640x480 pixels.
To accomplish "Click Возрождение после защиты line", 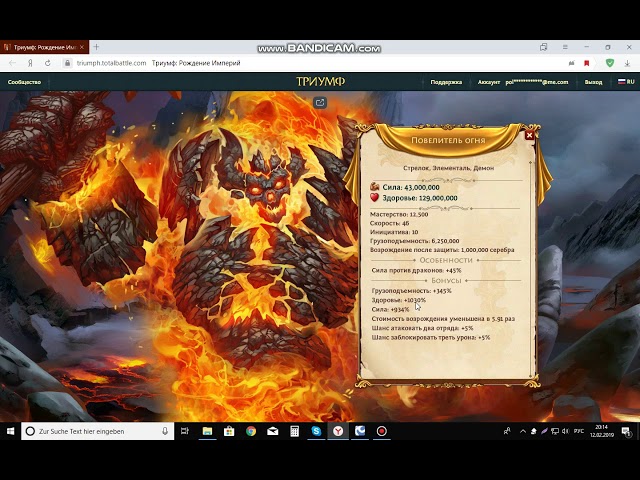I will pos(442,250).
